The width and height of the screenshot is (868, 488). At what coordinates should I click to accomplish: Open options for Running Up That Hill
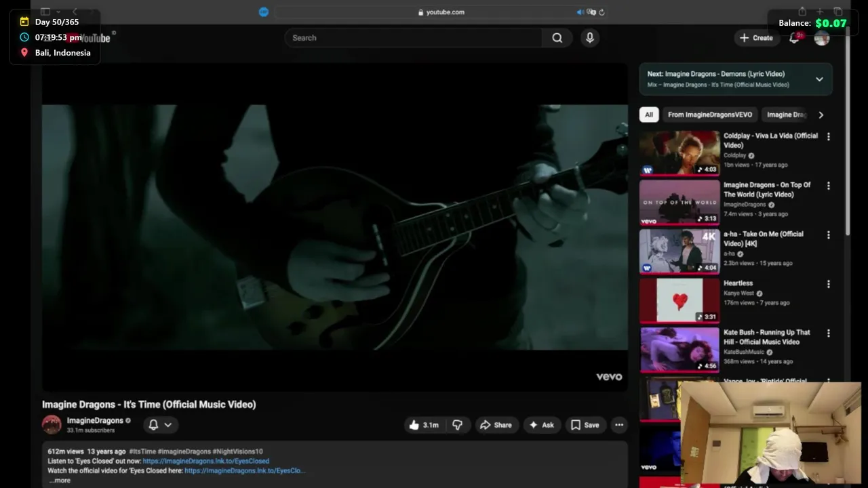(x=828, y=333)
